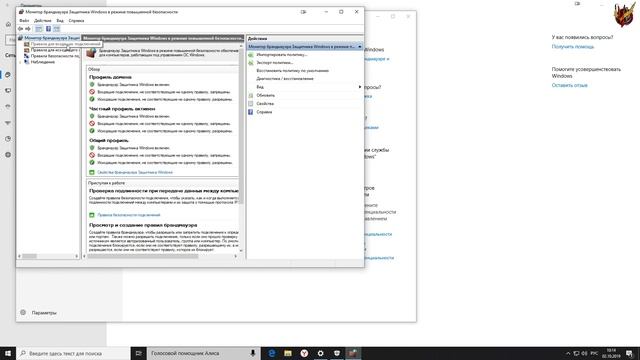Screen dimensions: 640x360
Task: Expand the Вид submenu in Actions pane
Action: (304, 87)
